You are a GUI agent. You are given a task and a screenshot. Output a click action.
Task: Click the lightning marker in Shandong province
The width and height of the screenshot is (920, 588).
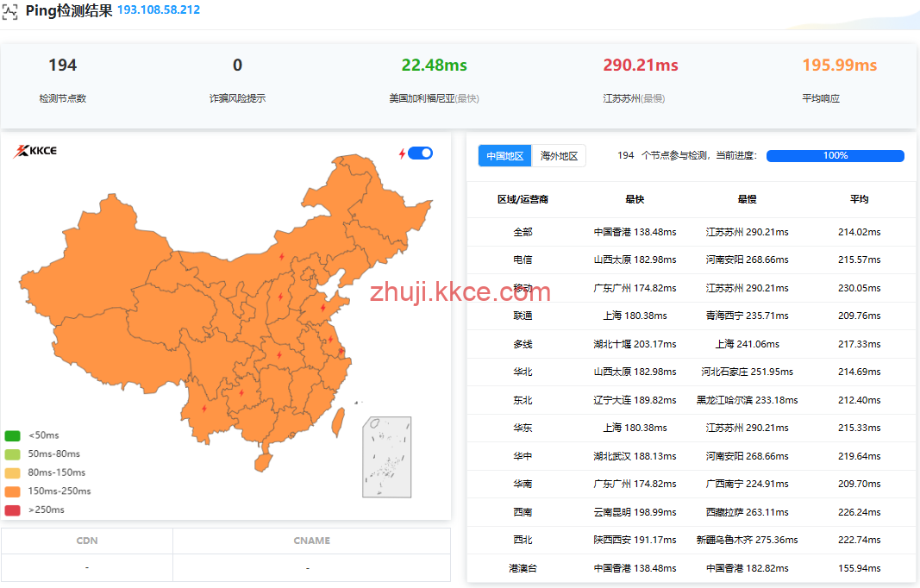(322, 308)
